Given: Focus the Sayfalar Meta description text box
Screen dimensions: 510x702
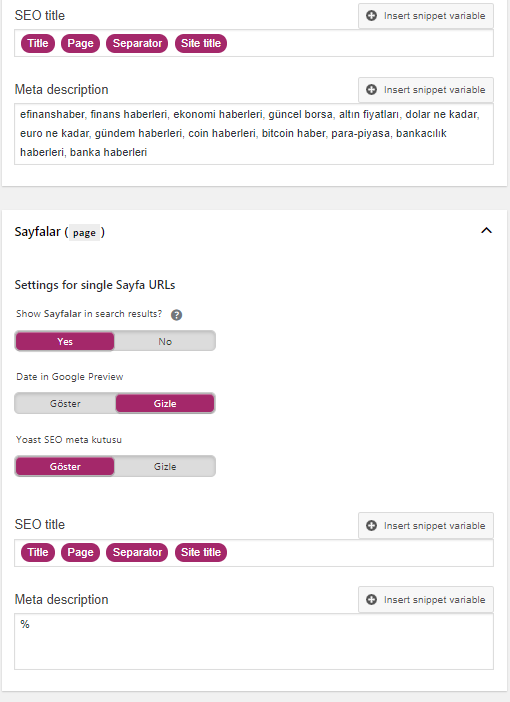Looking at the screenshot, I should 254,642.
